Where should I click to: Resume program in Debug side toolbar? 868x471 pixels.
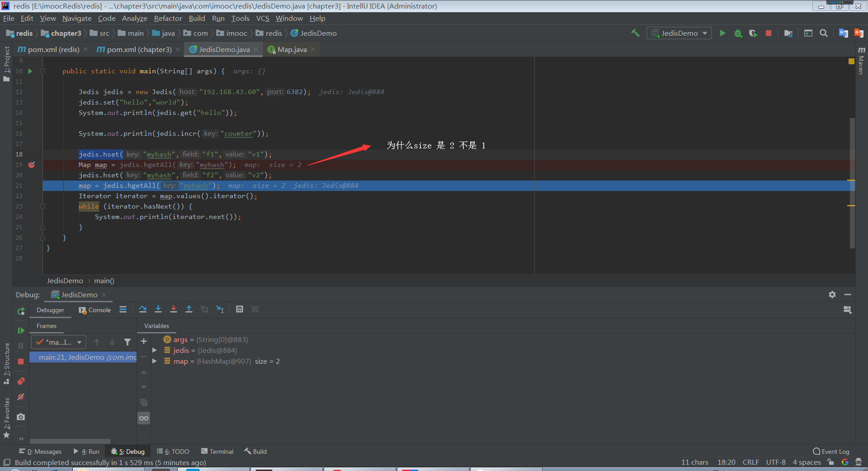[x=21, y=330]
